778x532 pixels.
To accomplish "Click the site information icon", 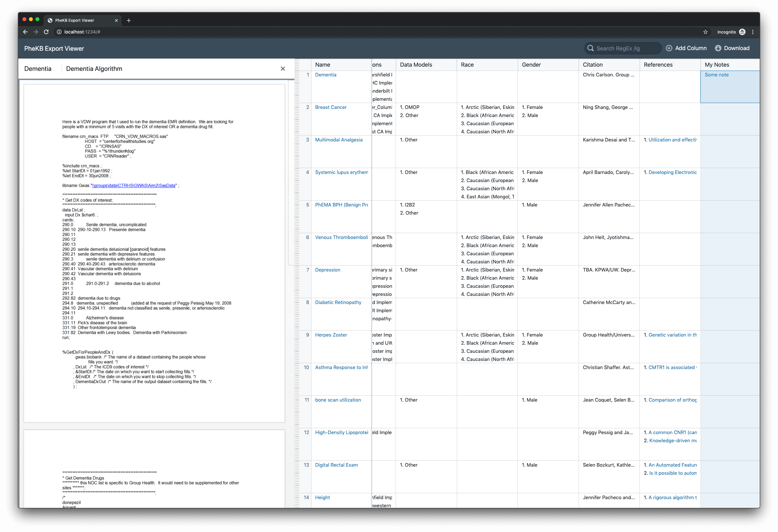I will (59, 32).
